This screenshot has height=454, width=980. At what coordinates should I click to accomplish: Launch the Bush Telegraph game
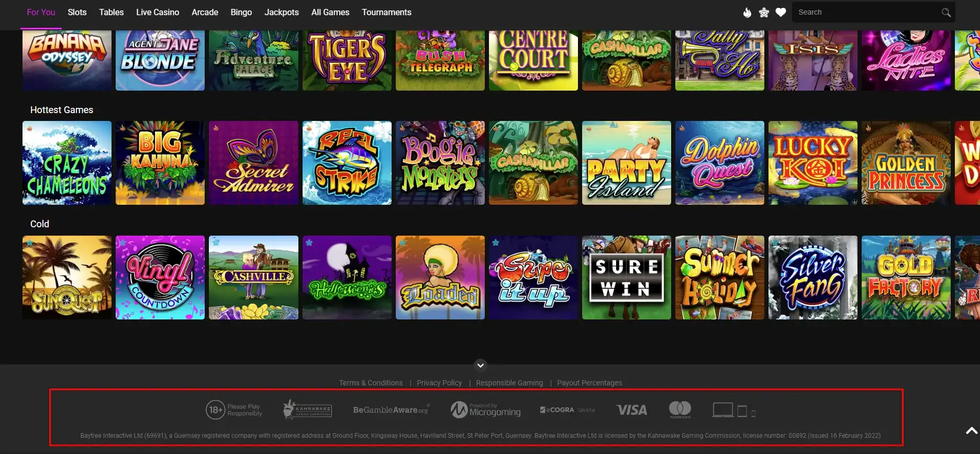[x=440, y=60]
